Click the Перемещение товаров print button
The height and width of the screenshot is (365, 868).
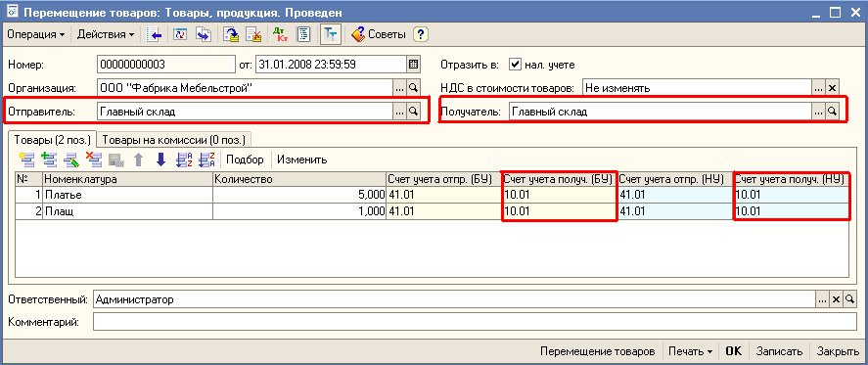click(x=597, y=351)
